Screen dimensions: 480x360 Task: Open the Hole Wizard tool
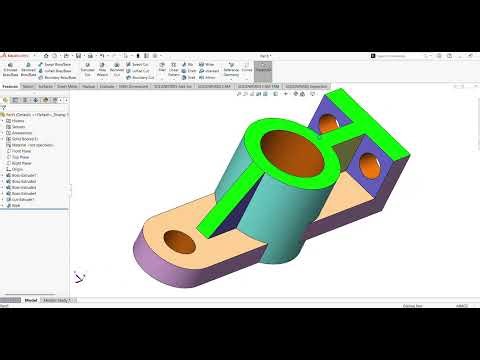pos(102,70)
